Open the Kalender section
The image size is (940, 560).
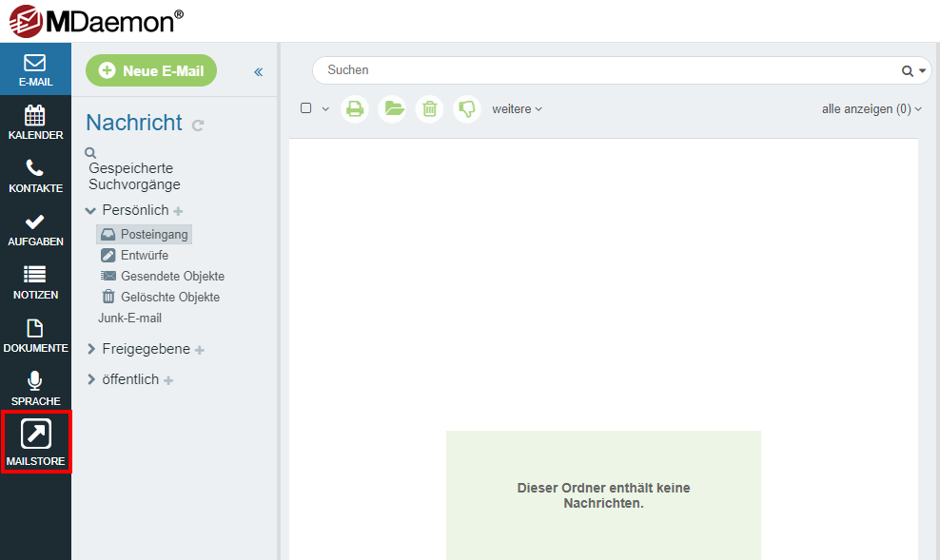click(x=35, y=123)
